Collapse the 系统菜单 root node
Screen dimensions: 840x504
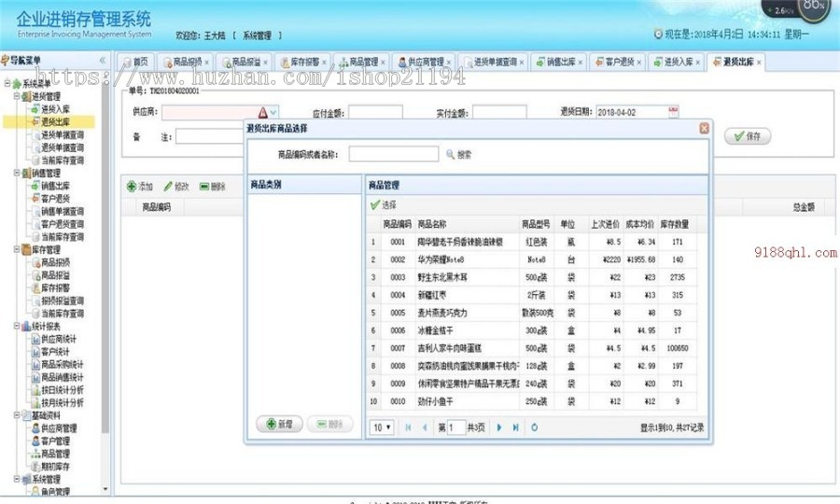(x=7, y=84)
